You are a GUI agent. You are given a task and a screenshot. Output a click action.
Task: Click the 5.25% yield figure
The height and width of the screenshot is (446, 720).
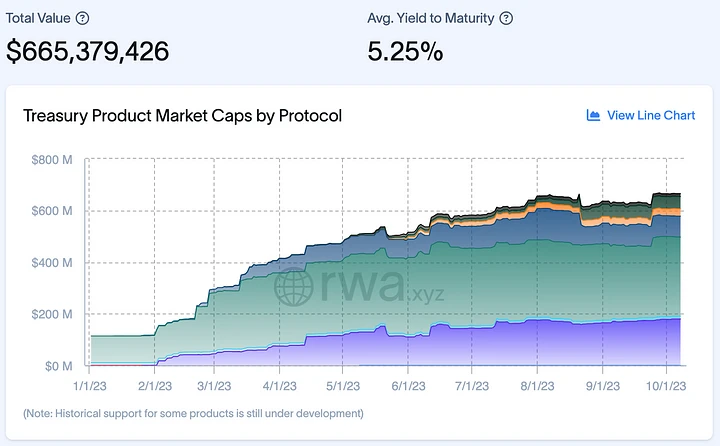coord(405,51)
